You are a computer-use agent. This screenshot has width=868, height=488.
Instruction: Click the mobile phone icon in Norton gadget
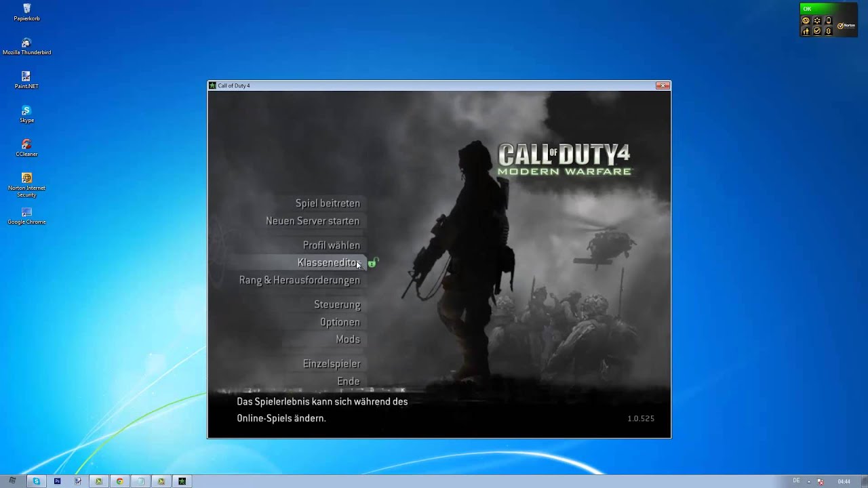tap(829, 20)
